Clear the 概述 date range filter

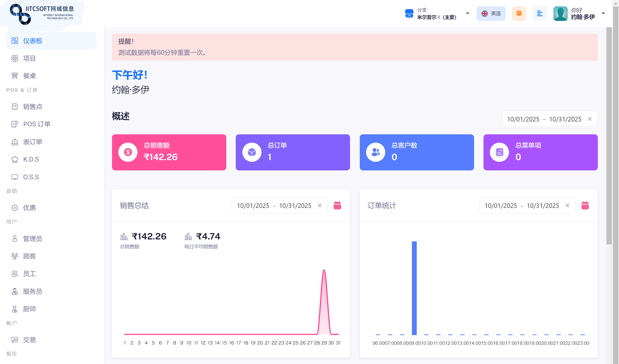[x=590, y=119]
